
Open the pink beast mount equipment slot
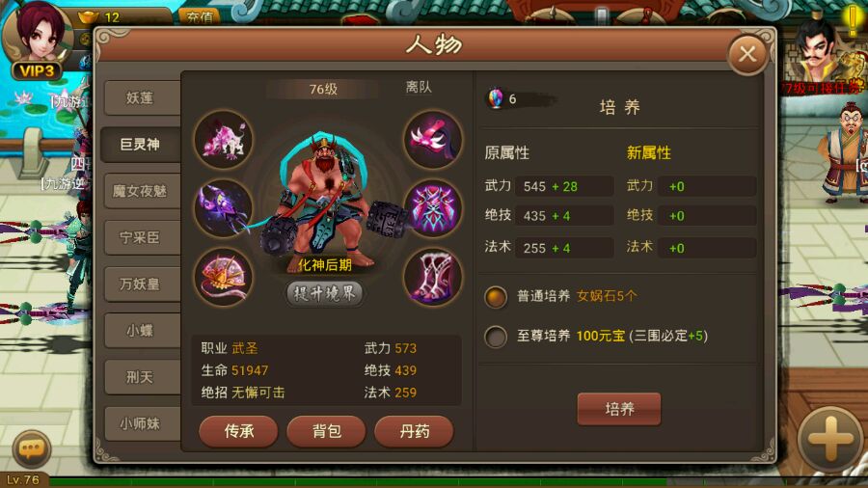(224, 140)
